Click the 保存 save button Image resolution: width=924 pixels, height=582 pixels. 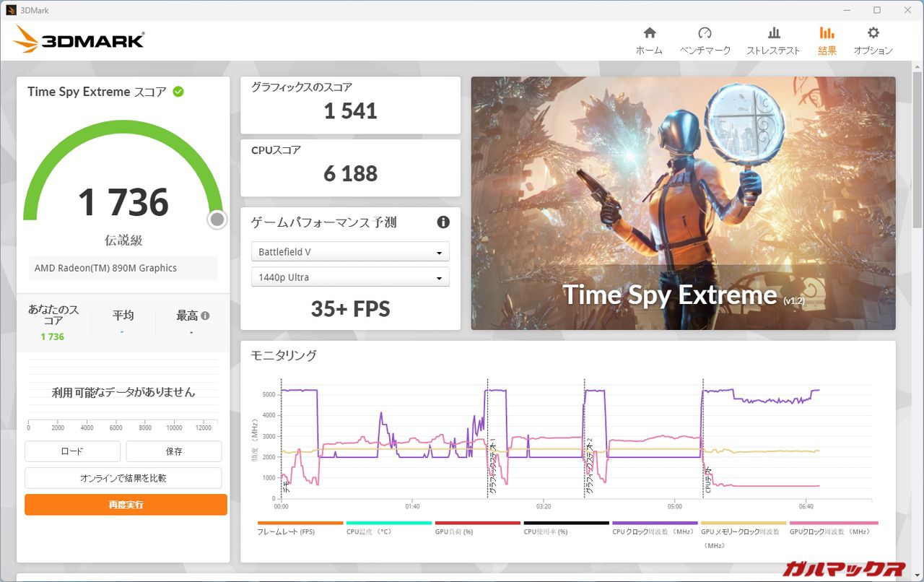point(173,451)
